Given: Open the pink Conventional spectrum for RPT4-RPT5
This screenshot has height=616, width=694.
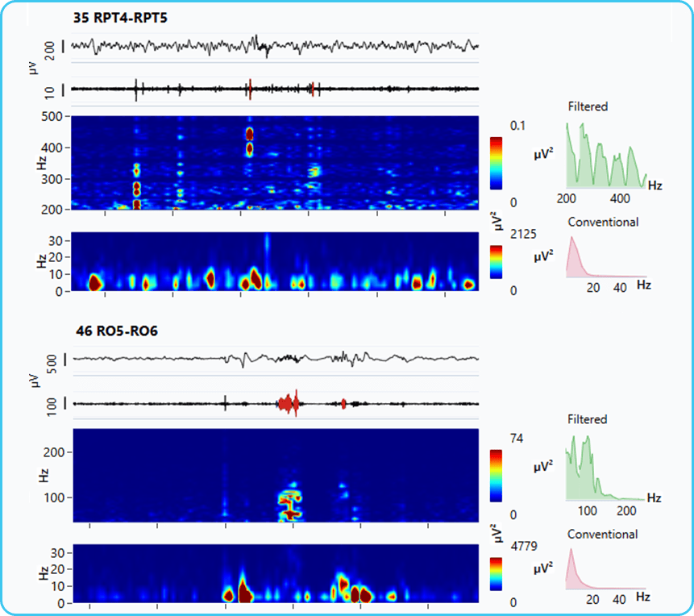Looking at the screenshot, I should pyautogui.click(x=606, y=257).
